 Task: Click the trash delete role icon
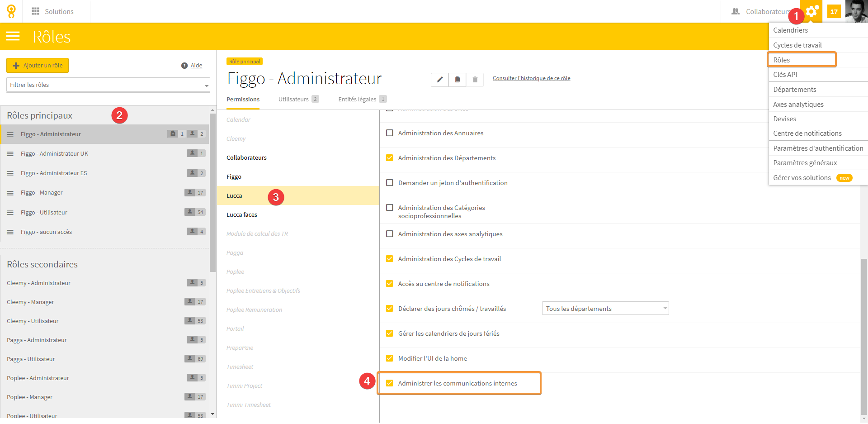475,80
